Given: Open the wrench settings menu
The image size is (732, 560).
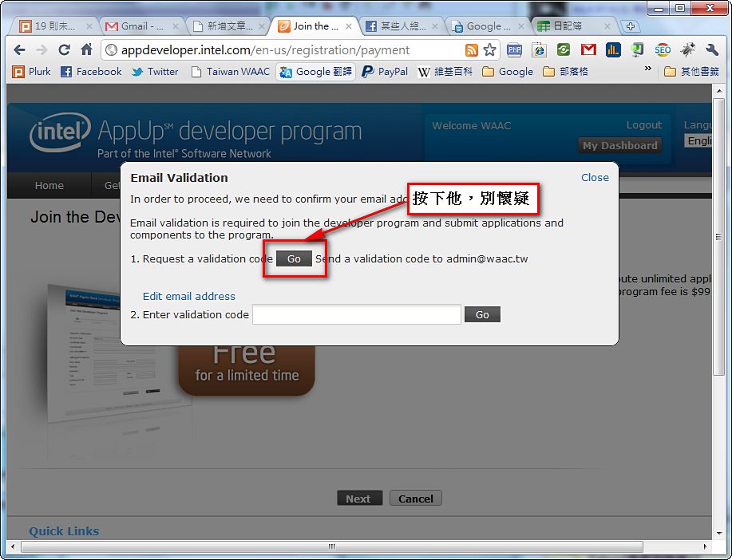Looking at the screenshot, I should click(x=711, y=49).
